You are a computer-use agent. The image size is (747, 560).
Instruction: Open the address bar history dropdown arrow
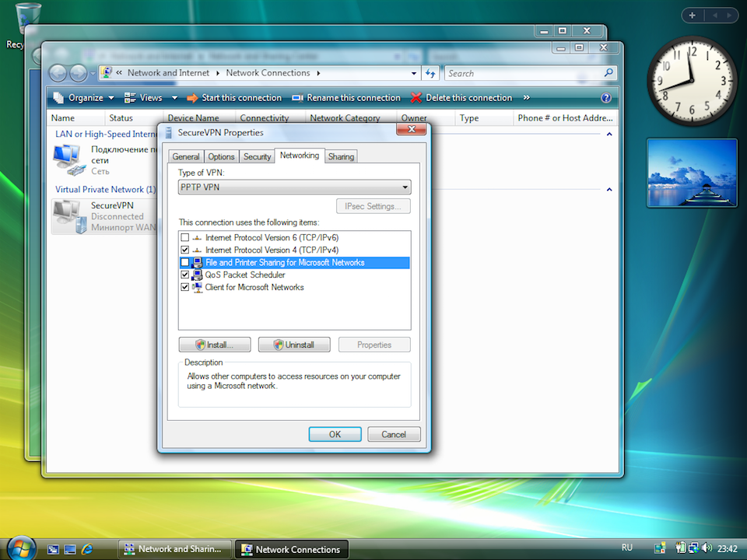tap(414, 73)
